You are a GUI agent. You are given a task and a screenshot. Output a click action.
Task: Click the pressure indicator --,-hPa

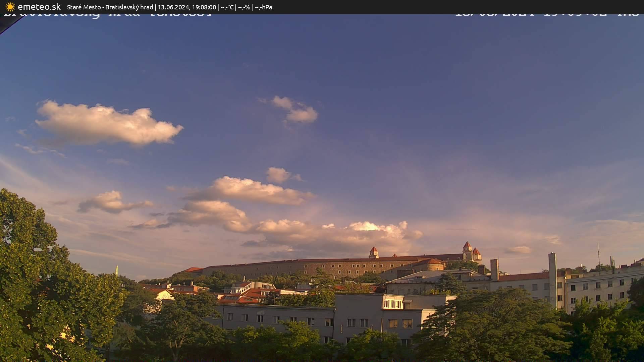(x=264, y=7)
